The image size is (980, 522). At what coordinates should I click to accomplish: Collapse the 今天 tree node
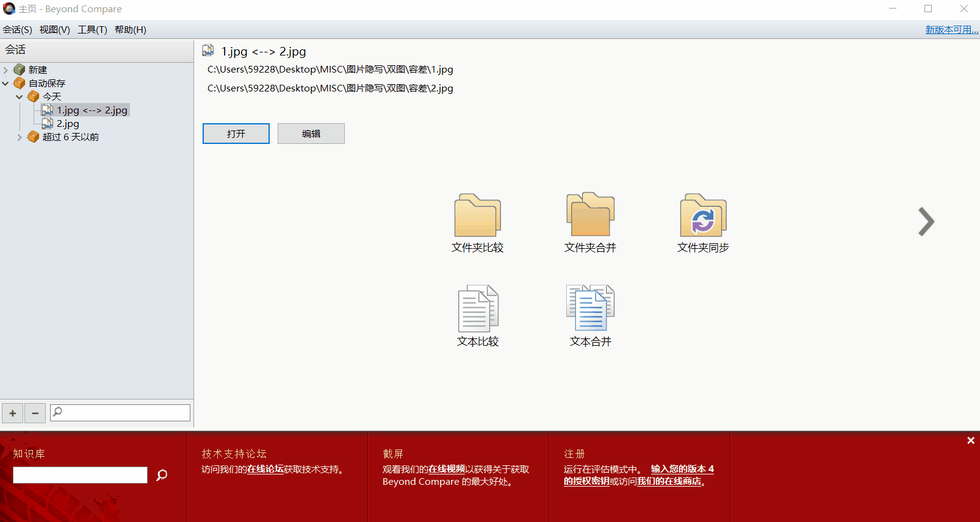(20, 97)
